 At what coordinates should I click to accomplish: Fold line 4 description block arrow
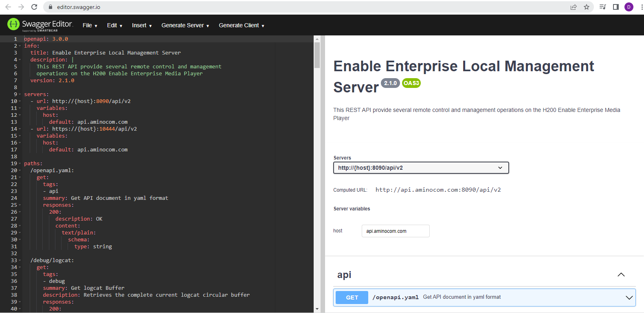(20, 60)
